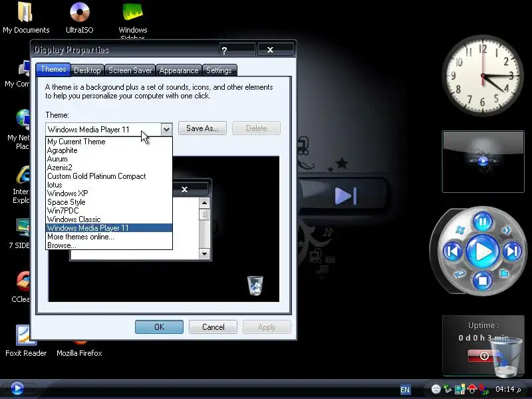Screen dimensions: 532x399
Task: Click the green arrow safely-remove tray icon
Action: [448, 389]
